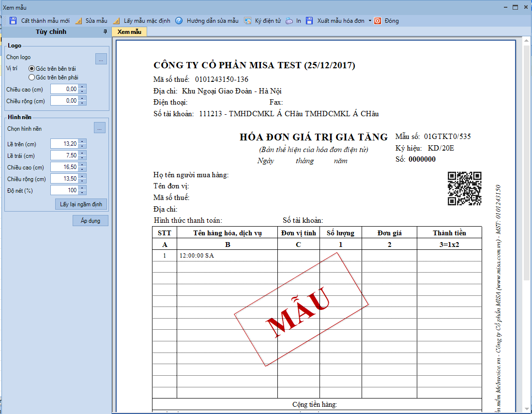The image size is (532, 414).
Task: Focus the 'Lề trái (cm)' field showing 7,50
Action: (x=64, y=155)
